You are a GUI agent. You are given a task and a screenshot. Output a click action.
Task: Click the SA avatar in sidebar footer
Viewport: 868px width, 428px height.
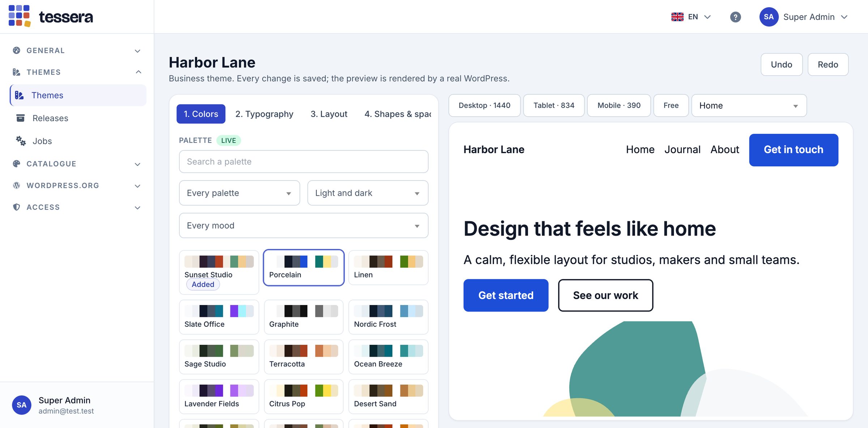point(21,405)
